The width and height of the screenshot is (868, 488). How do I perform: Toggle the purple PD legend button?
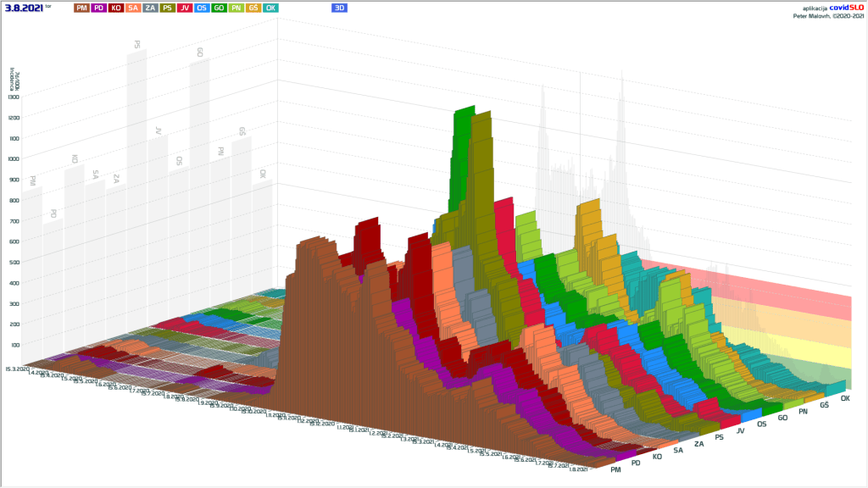pyautogui.click(x=98, y=8)
